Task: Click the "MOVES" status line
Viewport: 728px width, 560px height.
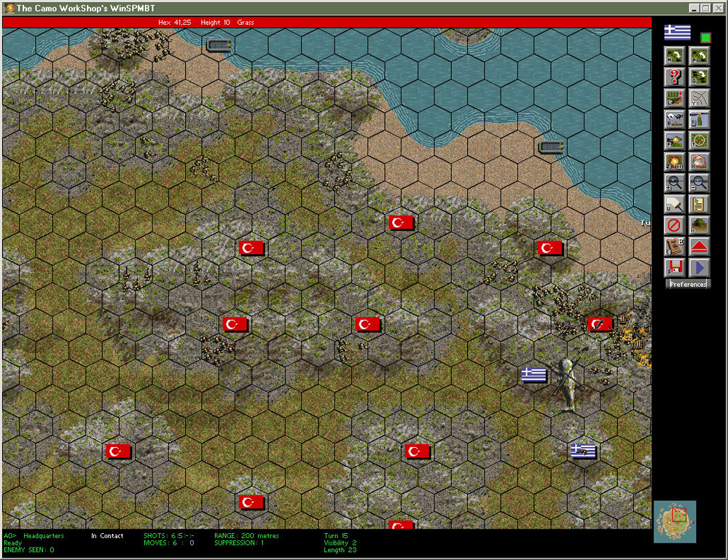Action: (x=169, y=543)
